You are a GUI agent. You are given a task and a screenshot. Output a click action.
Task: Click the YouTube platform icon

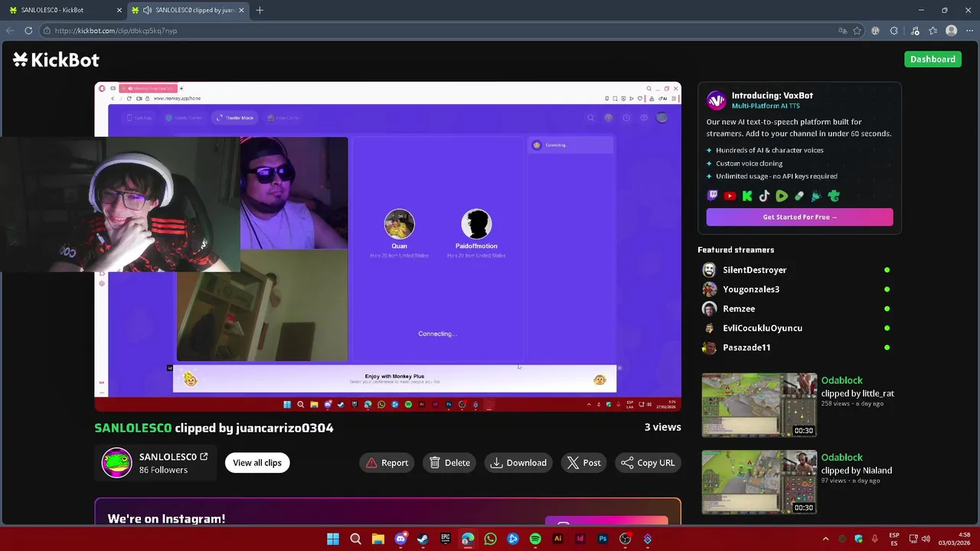[730, 196]
